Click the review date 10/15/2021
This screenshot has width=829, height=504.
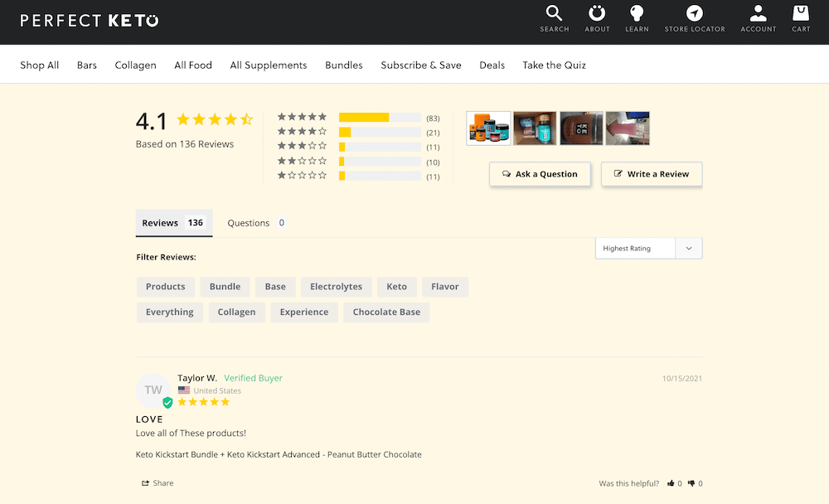(x=682, y=378)
